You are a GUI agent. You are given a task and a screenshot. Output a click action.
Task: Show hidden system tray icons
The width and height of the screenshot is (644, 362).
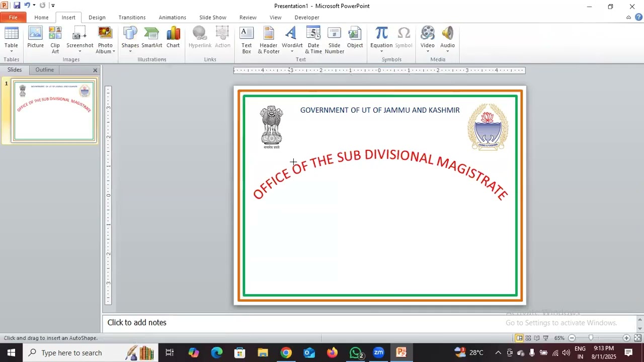[498, 352]
